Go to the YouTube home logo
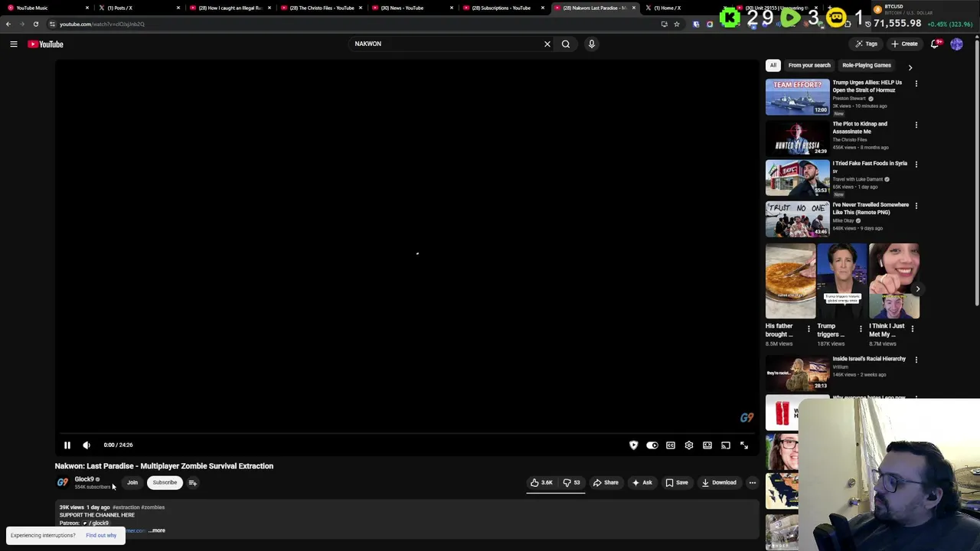Screen dimensions: 980x551 46,44
